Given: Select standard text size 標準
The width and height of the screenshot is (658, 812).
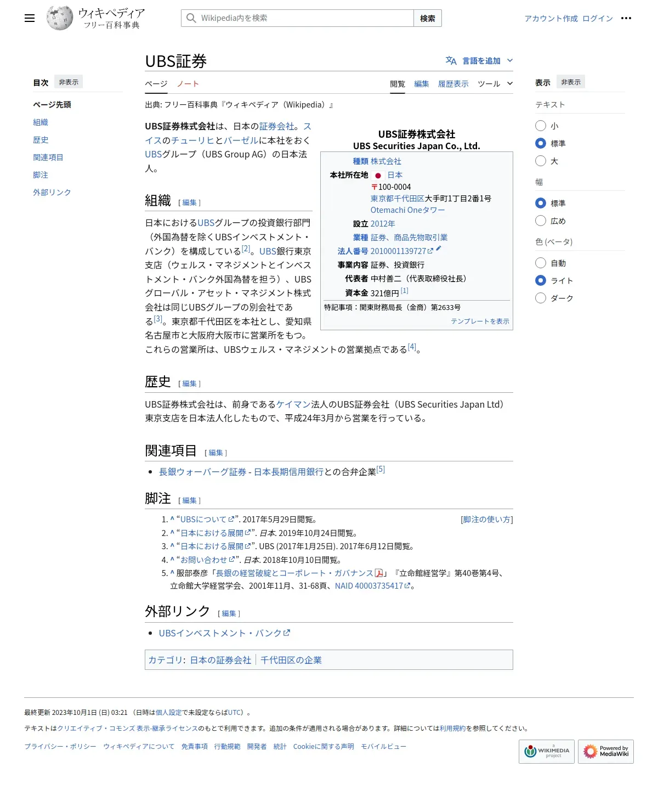Looking at the screenshot, I should click(541, 143).
